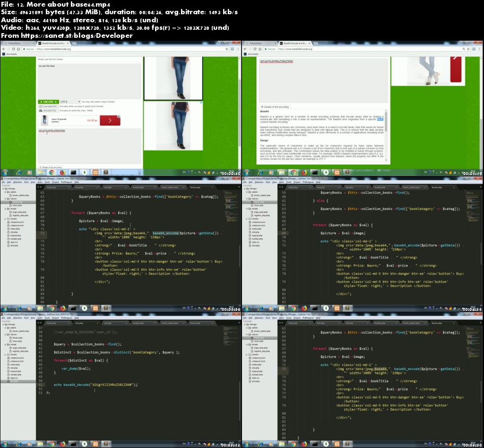This screenshot has width=484, height=448.
Task: Click tab-history left arrow in 00:01:56 Sublime frame
Action: (x=38, y=187)
